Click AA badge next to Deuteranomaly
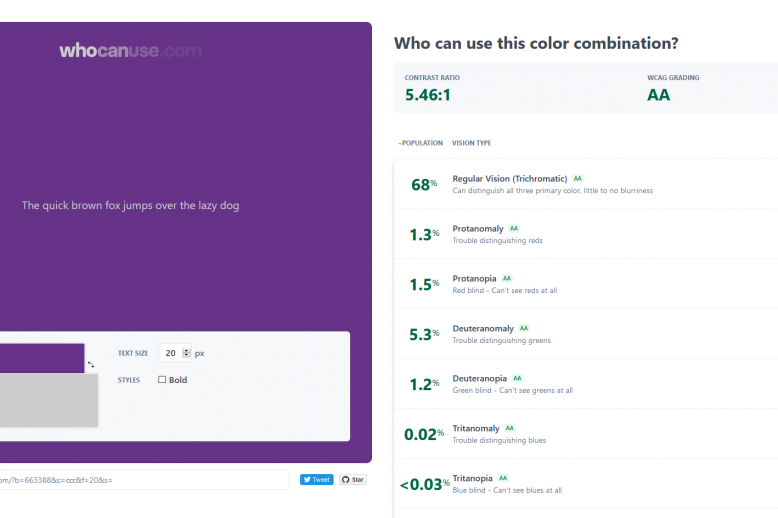Viewport: 778px width, 518px height. (x=524, y=329)
